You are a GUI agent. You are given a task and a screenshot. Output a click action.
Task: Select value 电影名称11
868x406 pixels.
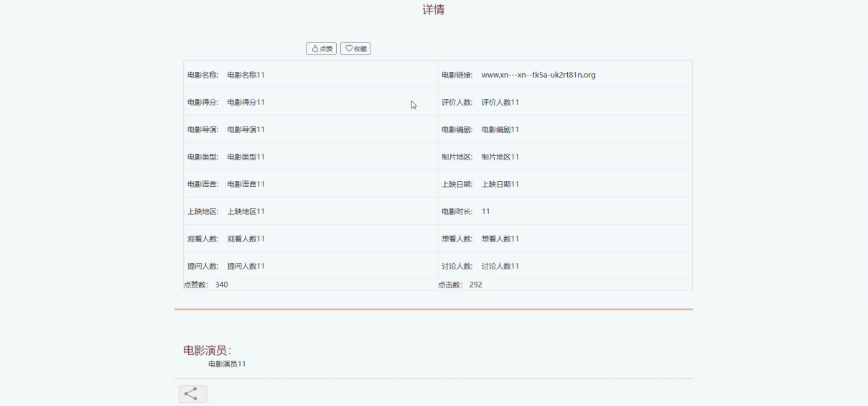click(246, 75)
